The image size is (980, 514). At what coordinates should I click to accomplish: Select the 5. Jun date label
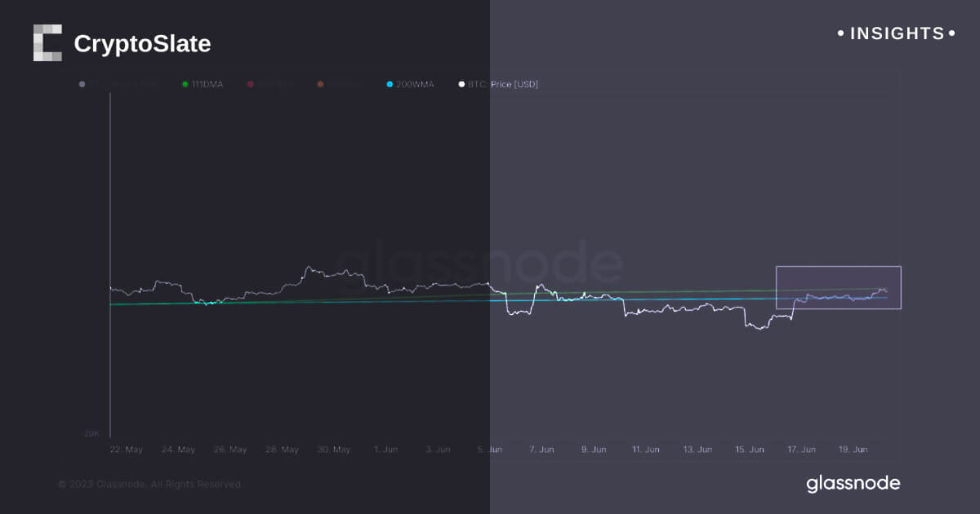[x=491, y=450]
